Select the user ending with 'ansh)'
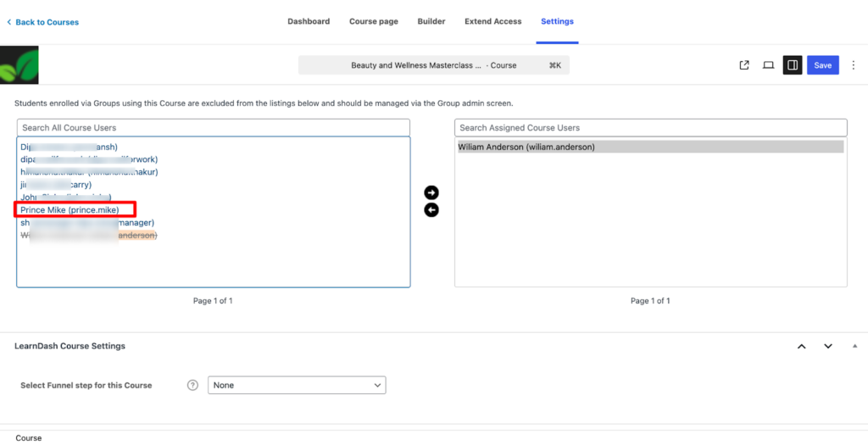868x445 pixels. 70,147
